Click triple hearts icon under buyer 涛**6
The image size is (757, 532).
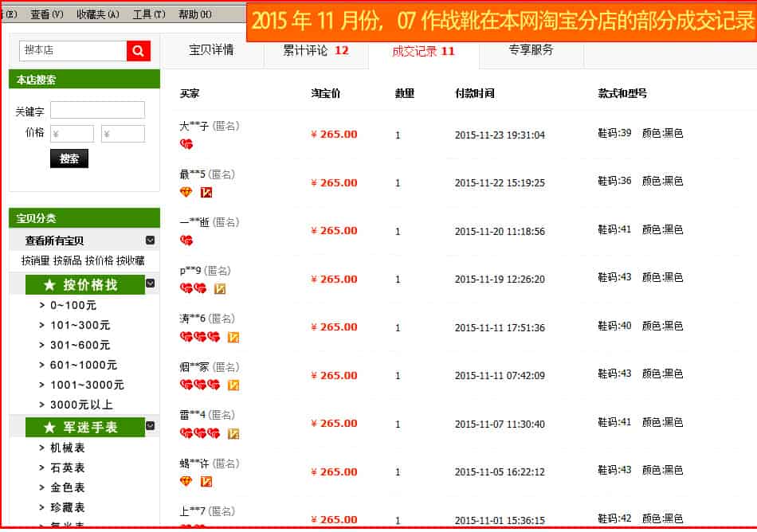(x=200, y=337)
